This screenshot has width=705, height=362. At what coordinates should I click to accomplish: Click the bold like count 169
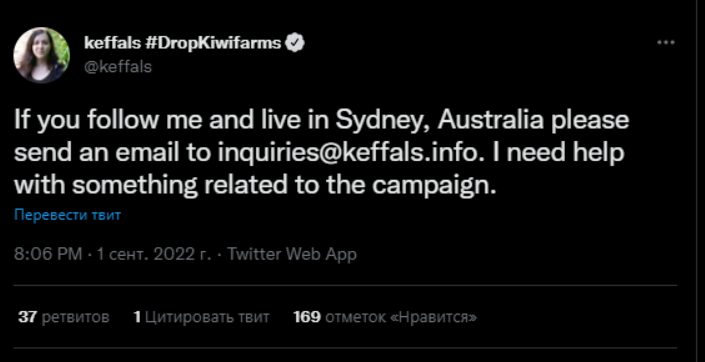pyautogui.click(x=307, y=317)
